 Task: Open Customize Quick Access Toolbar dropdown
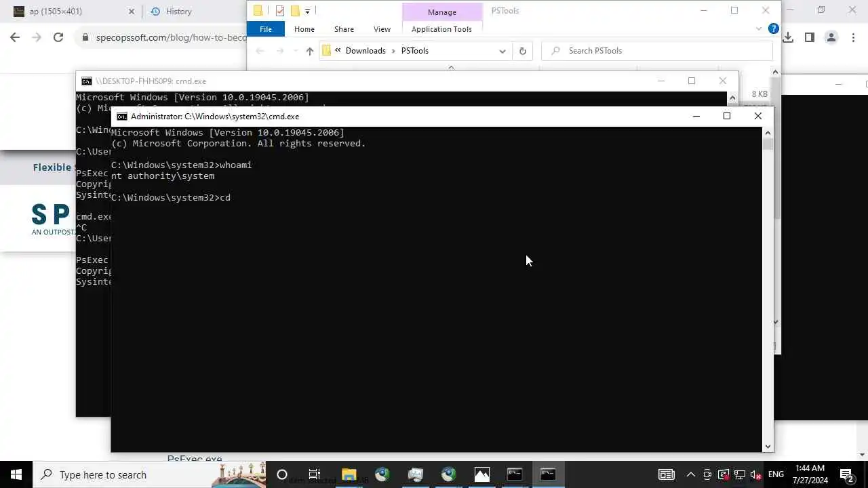tap(307, 11)
